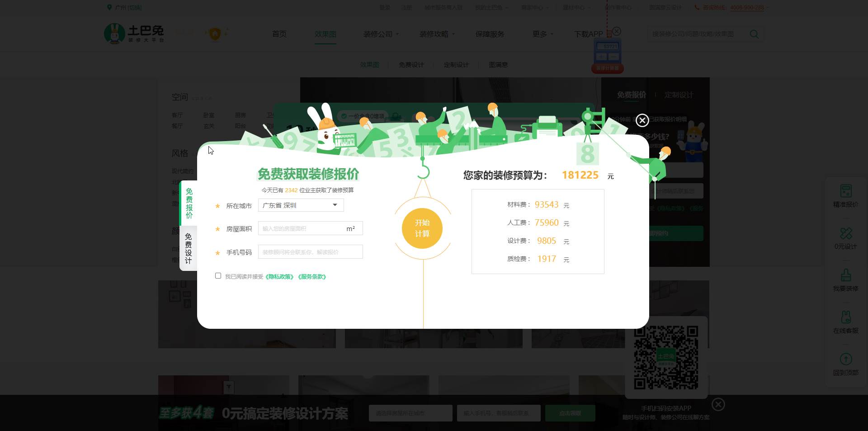This screenshot has width=868, height=431.
Task: Select 卧室 in the 空间 filter
Action: (209, 115)
